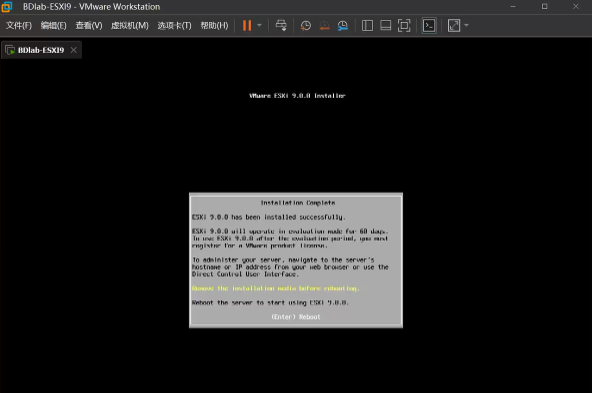This screenshot has height=393, width=592.
Task: Expand the power options dropdown arrow
Action: 259,26
